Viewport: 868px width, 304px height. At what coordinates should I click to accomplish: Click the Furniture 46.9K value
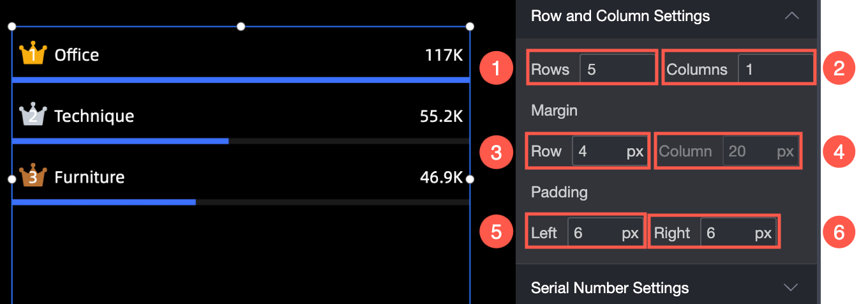(441, 177)
